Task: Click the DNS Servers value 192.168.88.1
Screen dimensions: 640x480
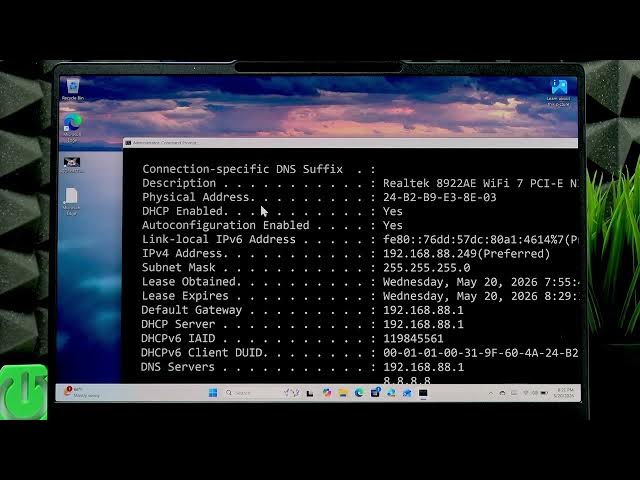Action: [423, 367]
